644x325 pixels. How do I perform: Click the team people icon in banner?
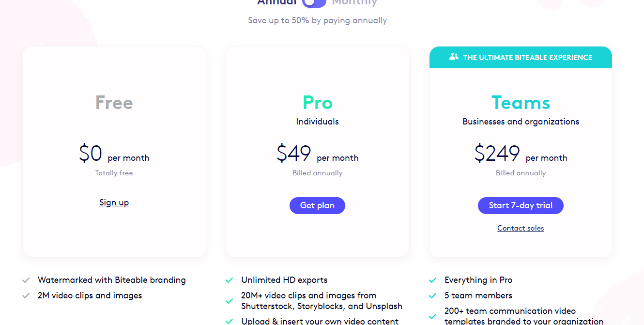(454, 57)
